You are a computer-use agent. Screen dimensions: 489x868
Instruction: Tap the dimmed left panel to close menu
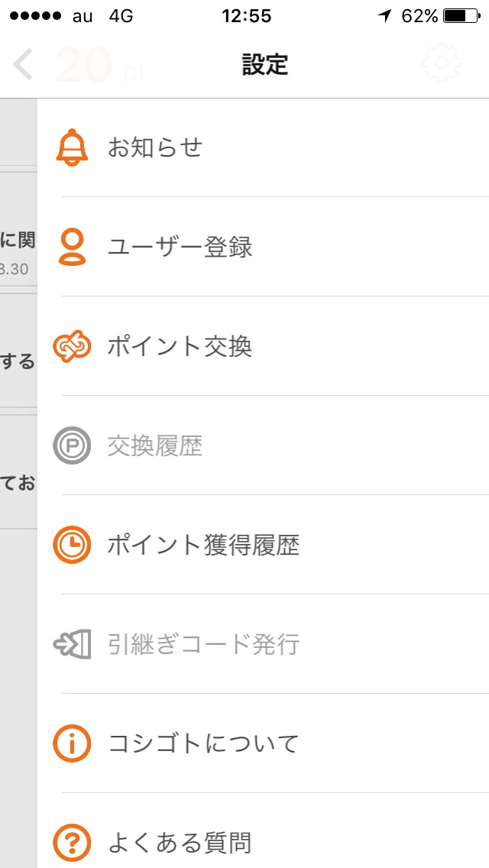click(18, 611)
